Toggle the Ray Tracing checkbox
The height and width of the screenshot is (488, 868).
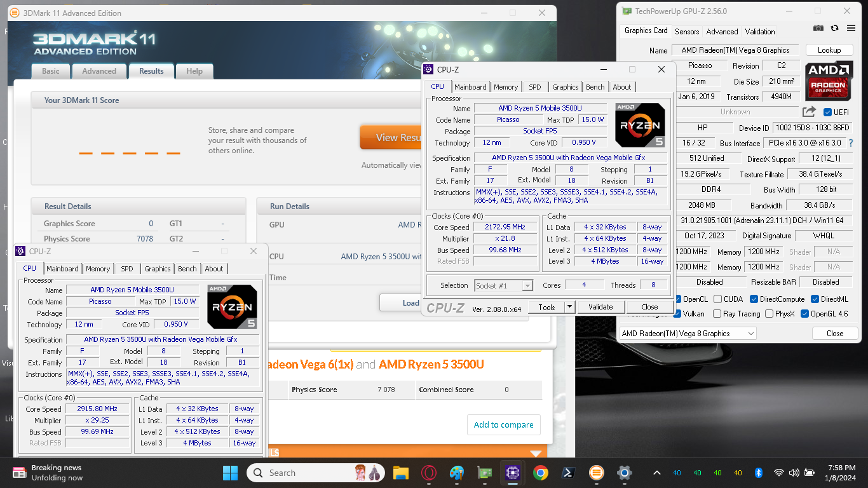[717, 314]
